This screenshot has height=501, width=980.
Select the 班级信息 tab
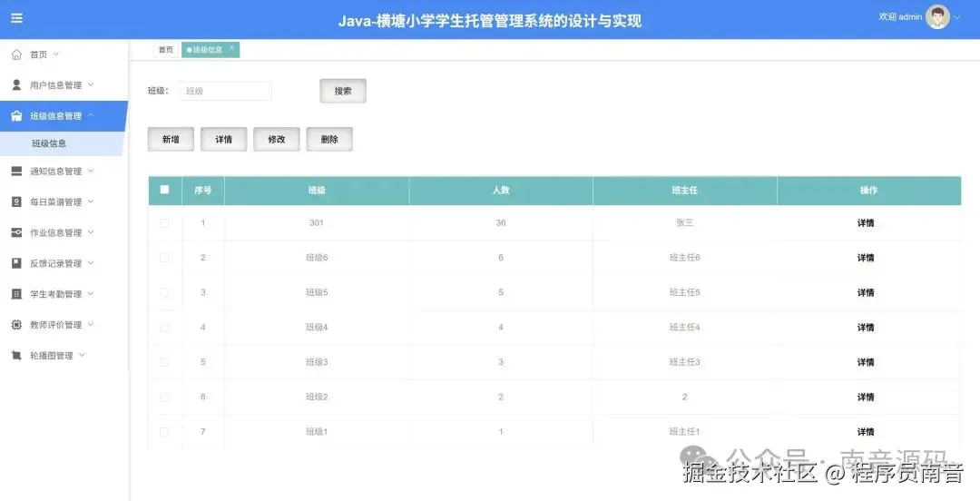point(210,49)
